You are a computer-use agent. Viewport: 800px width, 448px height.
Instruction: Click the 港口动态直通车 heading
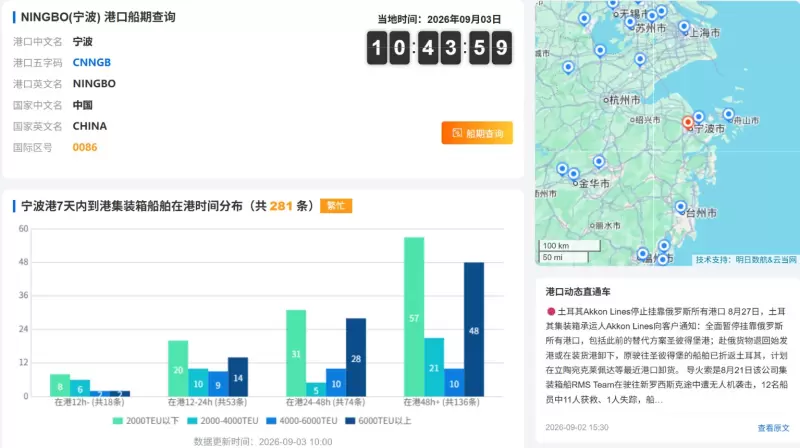coord(578,292)
